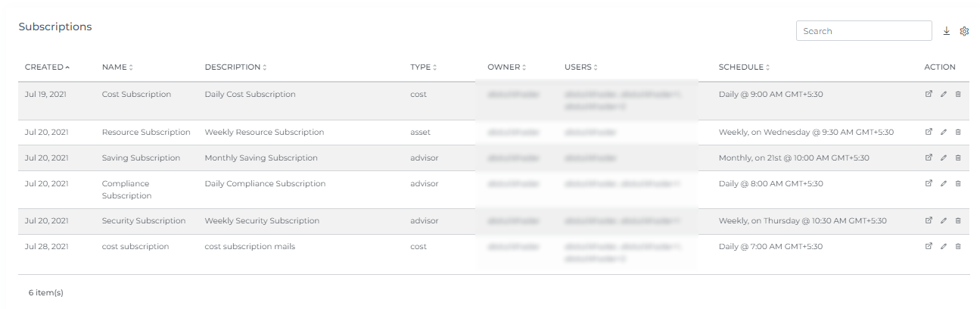This screenshot has height=309, width=980.
Task: Delete the Saving Subscription row
Action: click(958, 158)
